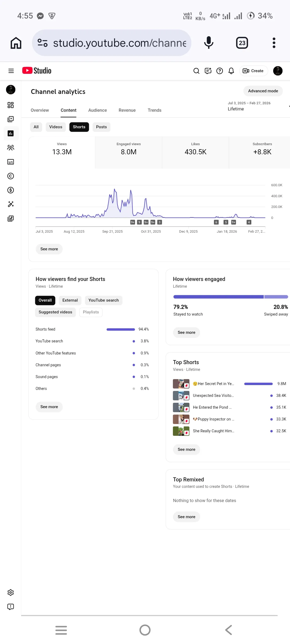
Task: Open the Studio settings gear icon
Action: pos(10,592)
